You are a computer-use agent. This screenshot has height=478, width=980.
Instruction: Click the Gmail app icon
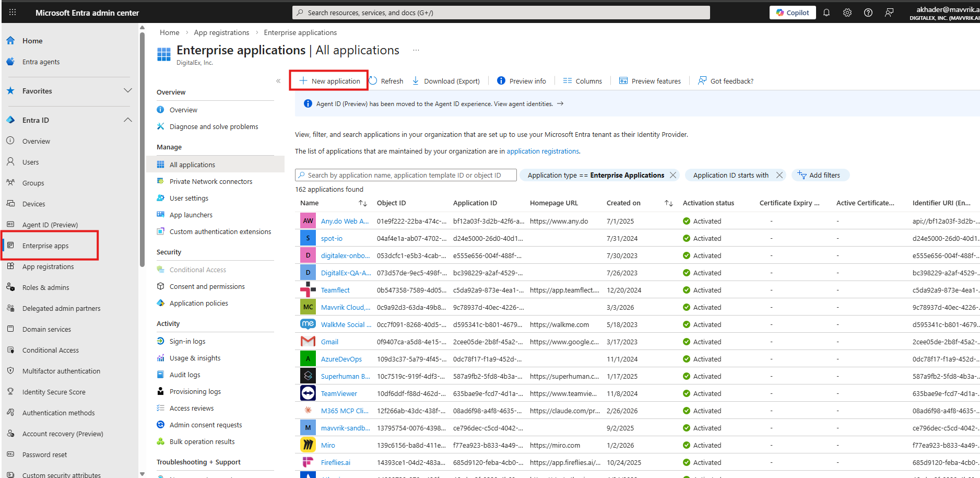click(308, 342)
